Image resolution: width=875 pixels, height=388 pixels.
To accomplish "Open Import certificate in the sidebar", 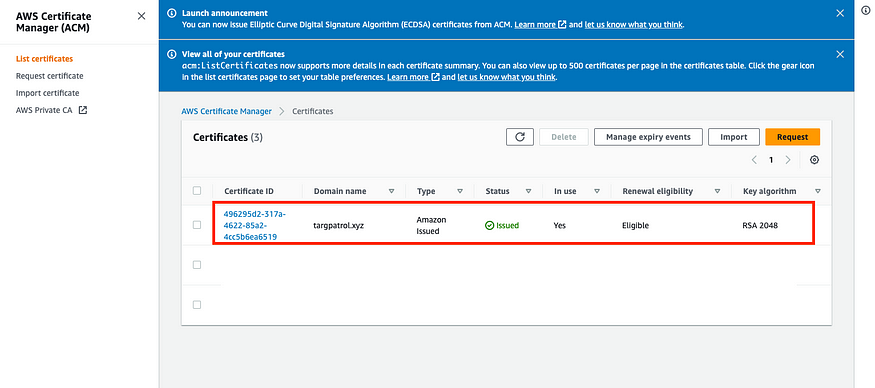I will pos(47,93).
